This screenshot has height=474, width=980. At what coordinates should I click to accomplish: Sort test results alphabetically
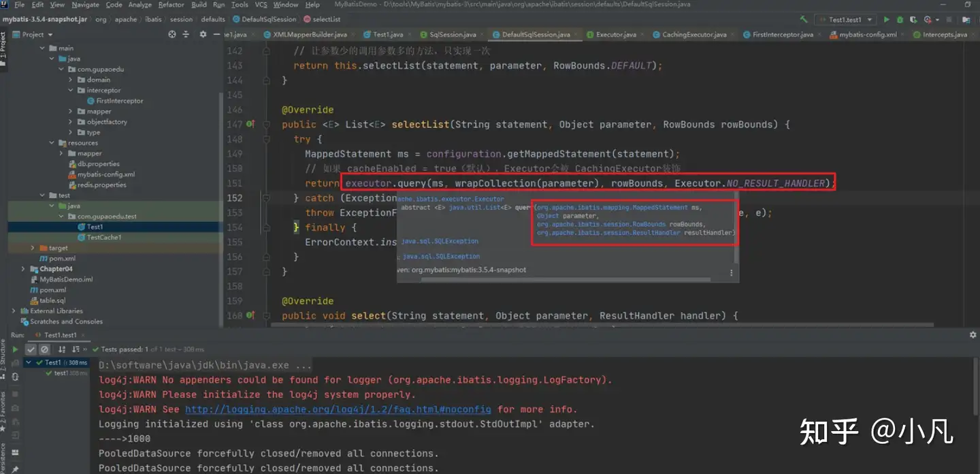click(x=61, y=349)
